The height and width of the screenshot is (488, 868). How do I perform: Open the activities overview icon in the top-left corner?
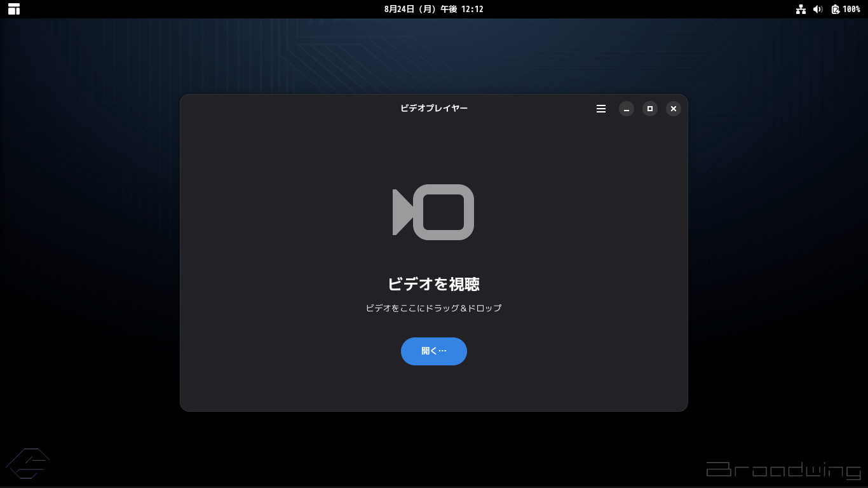click(x=14, y=9)
